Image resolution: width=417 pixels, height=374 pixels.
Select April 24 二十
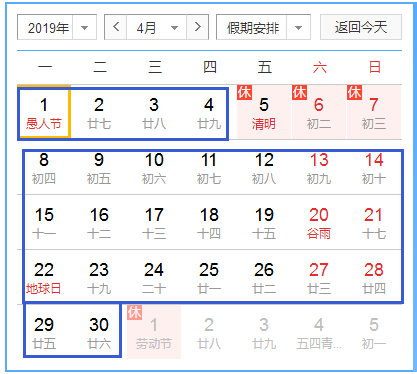[154, 278]
